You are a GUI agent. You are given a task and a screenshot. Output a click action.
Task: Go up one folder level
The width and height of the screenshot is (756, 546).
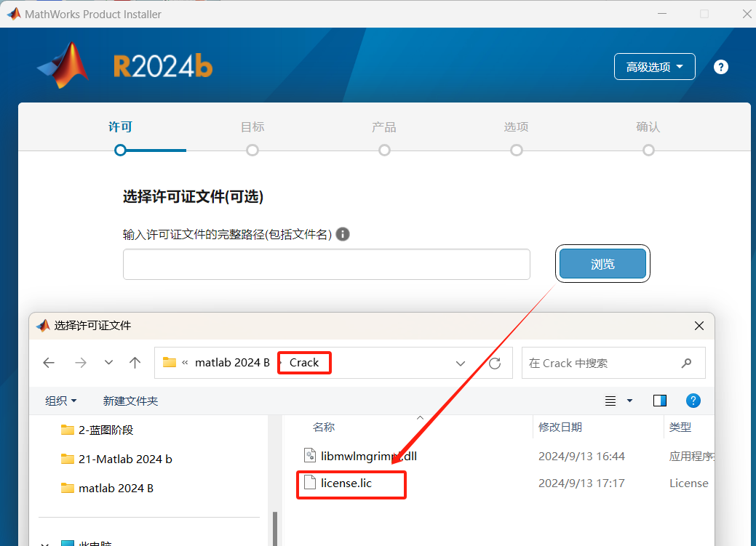[x=135, y=362]
